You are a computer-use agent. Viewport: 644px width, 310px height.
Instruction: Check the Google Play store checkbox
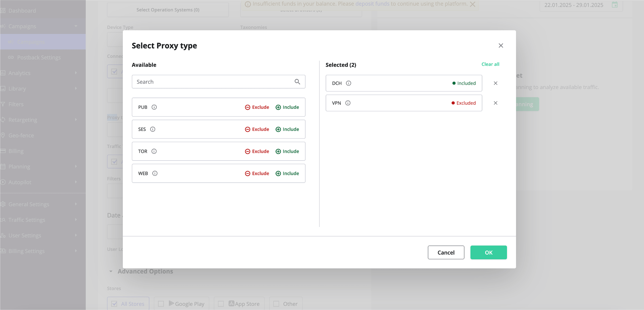(161, 304)
